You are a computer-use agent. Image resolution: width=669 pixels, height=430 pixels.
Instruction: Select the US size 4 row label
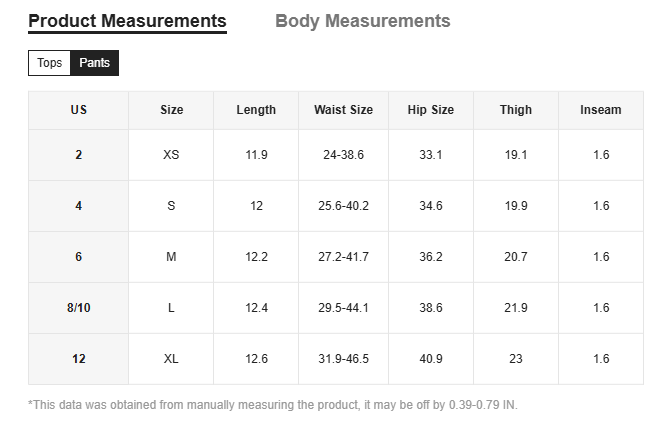click(x=78, y=206)
